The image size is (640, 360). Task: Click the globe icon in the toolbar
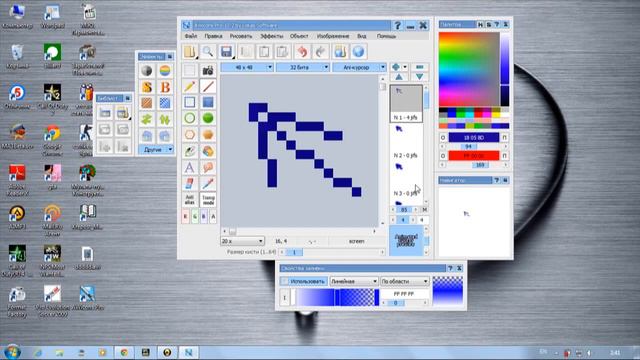click(x=358, y=51)
